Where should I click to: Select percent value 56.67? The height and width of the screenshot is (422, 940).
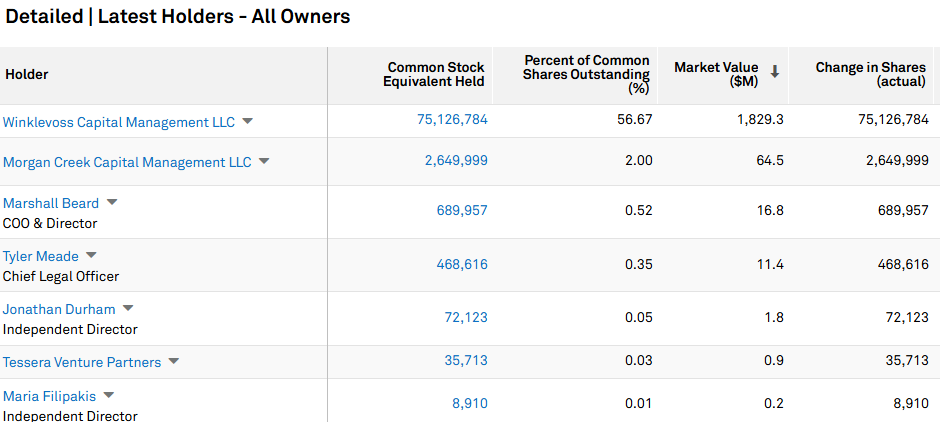point(635,119)
